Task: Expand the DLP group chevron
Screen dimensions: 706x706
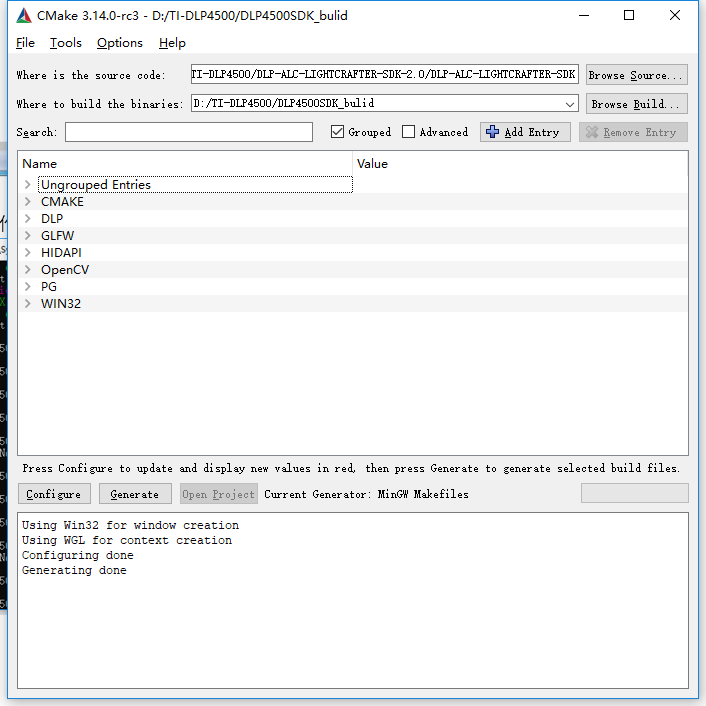Action: pyautogui.click(x=27, y=218)
